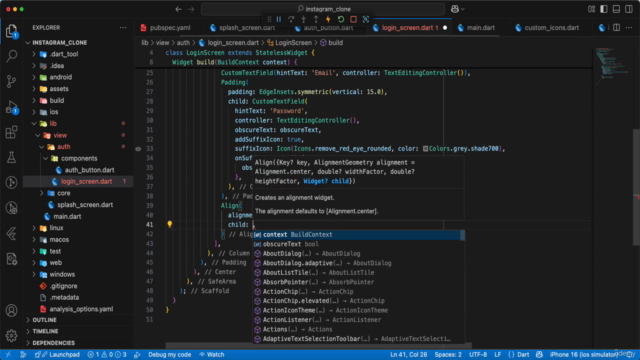Navigate forward with the right arrow

[x=191, y=9]
